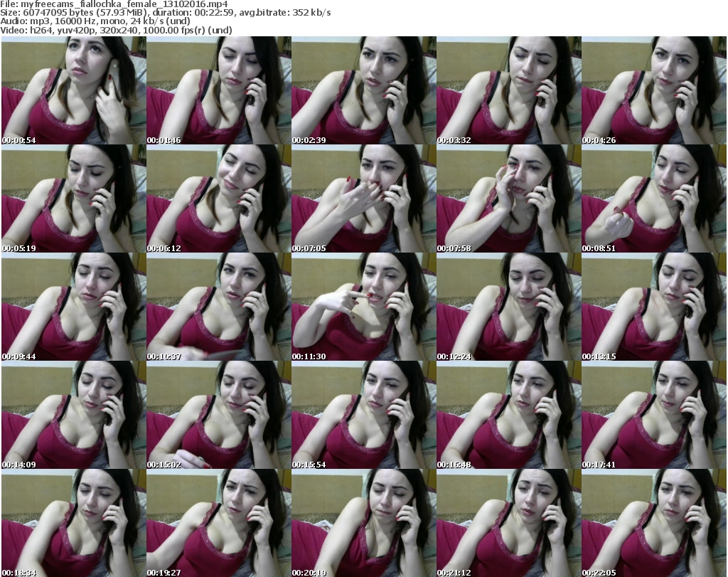Pick the frame timestamped 00:10:37
The width and height of the screenshot is (728, 577).
pos(219,307)
